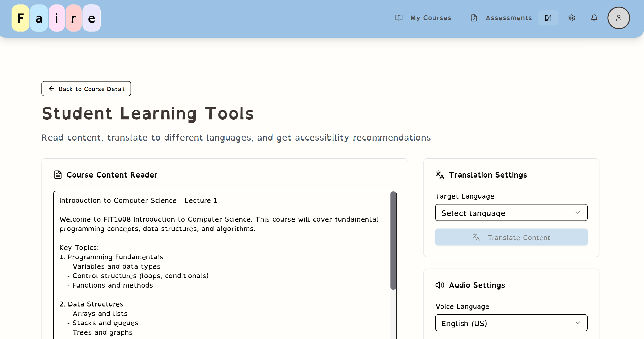644x339 pixels.
Task: Click the My Courses book icon
Action: (x=399, y=18)
